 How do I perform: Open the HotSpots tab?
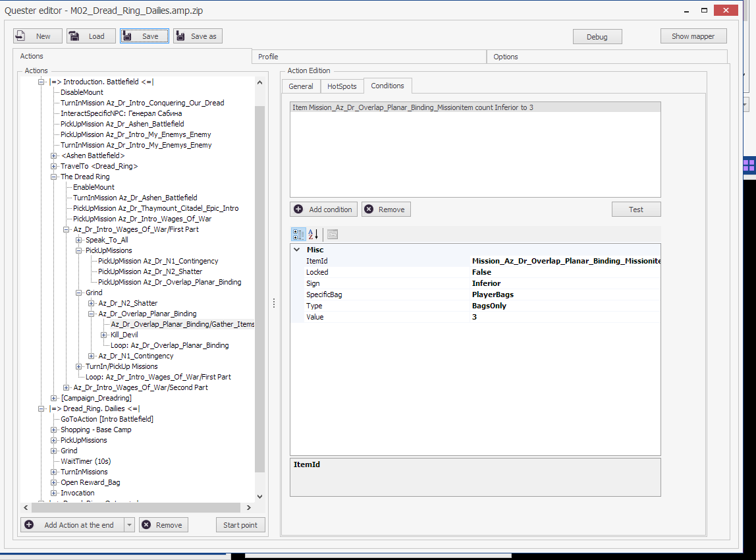tap(342, 86)
